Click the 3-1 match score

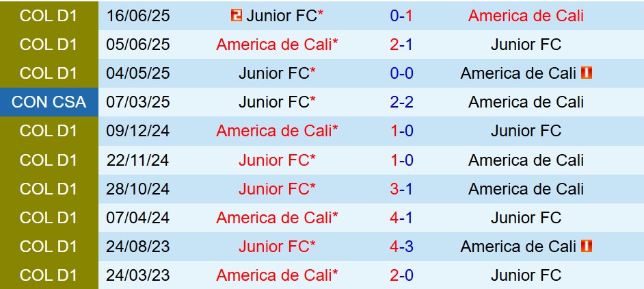401,189
